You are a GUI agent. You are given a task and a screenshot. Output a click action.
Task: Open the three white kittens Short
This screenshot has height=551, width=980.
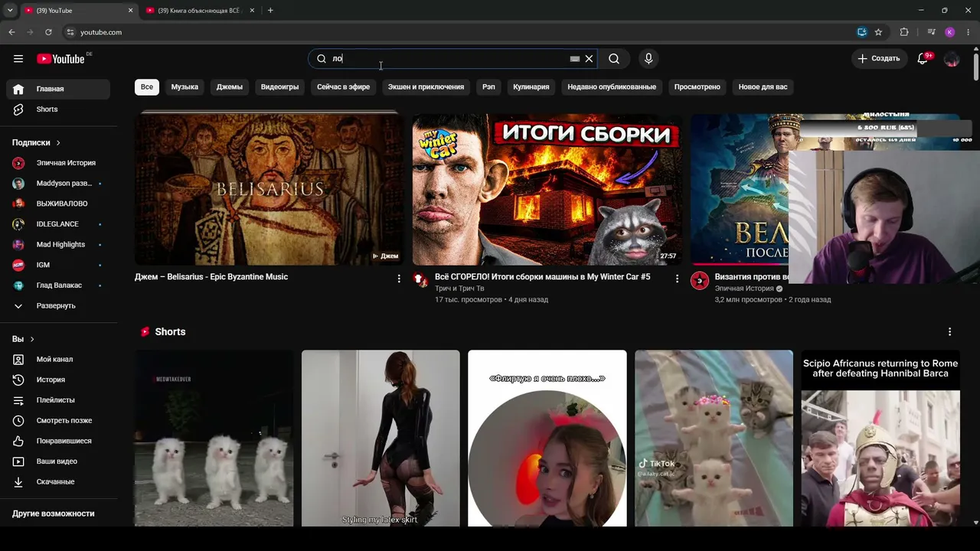coord(214,439)
